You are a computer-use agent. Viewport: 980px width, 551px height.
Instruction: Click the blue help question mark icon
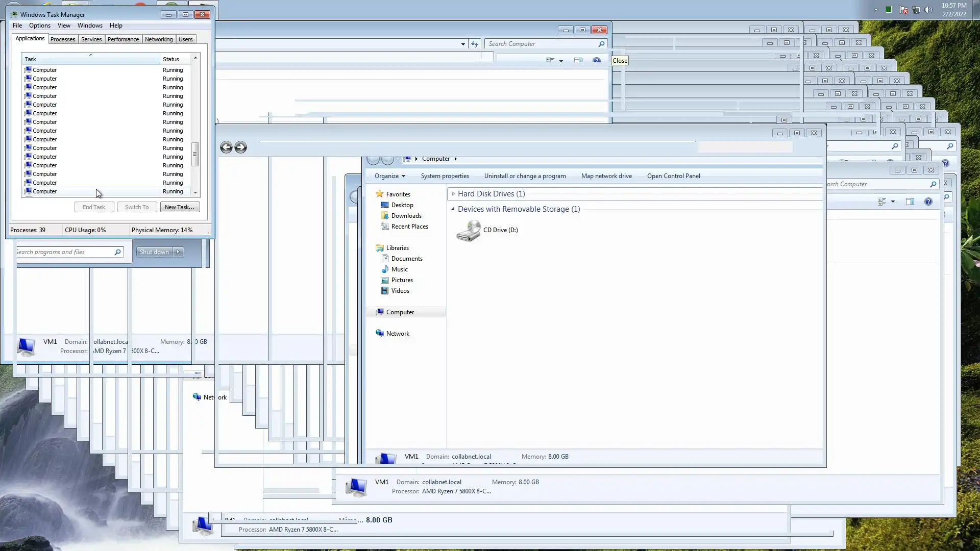click(928, 202)
